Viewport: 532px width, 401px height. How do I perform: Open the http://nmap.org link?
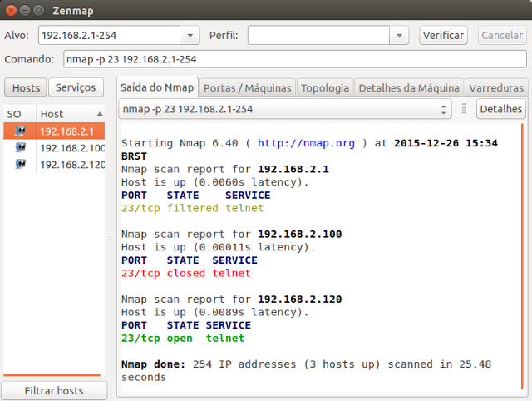tap(306, 143)
